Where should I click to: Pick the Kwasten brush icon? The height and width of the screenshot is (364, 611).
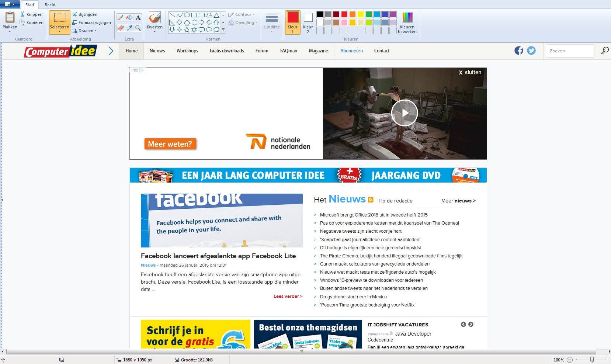(155, 17)
